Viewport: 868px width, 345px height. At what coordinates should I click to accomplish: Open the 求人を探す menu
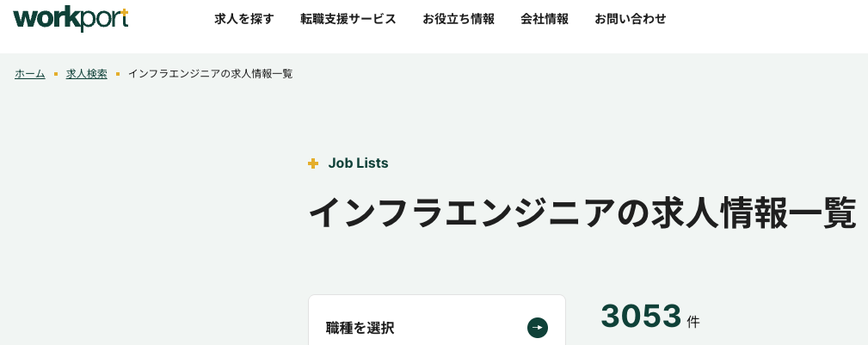coord(244,19)
